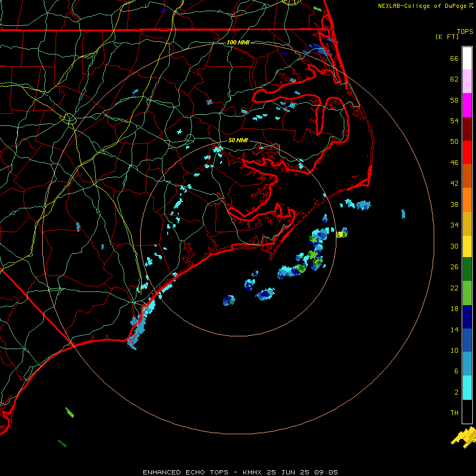
Task: Click the light pink 62 kft legend swatch
Action: (x=467, y=81)
